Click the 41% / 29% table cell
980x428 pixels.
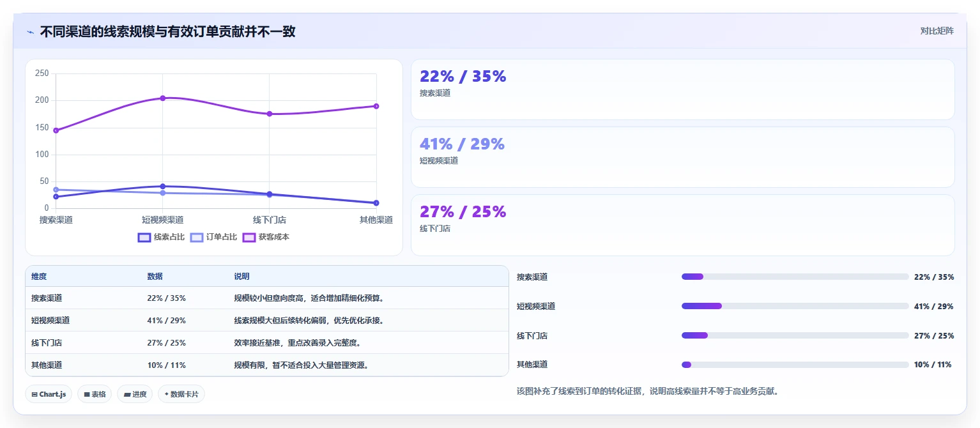coord(185,321)
